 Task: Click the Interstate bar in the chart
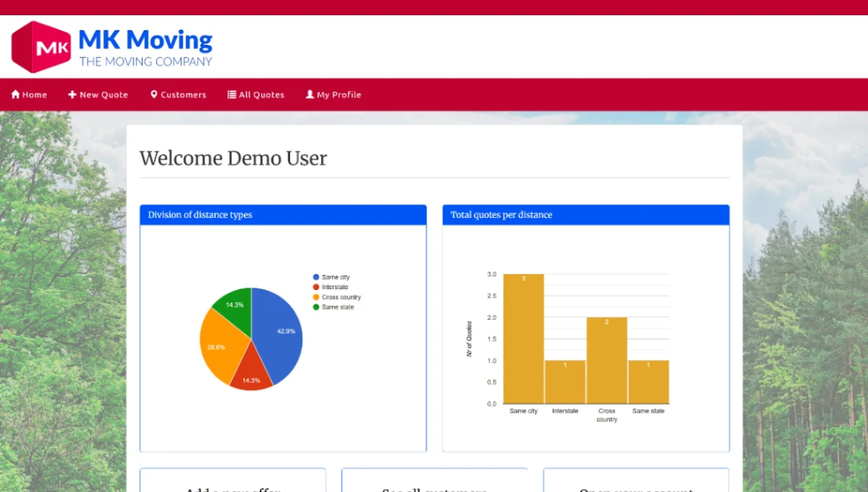point(565,382)
